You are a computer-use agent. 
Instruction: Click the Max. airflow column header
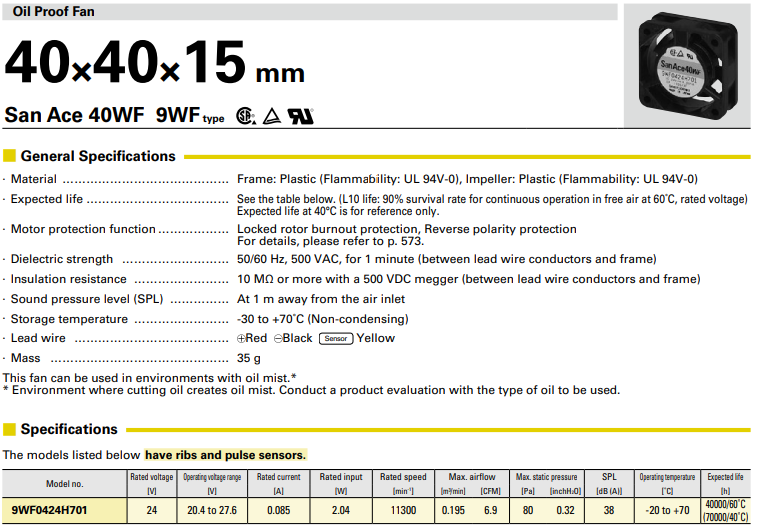point(473,477)
